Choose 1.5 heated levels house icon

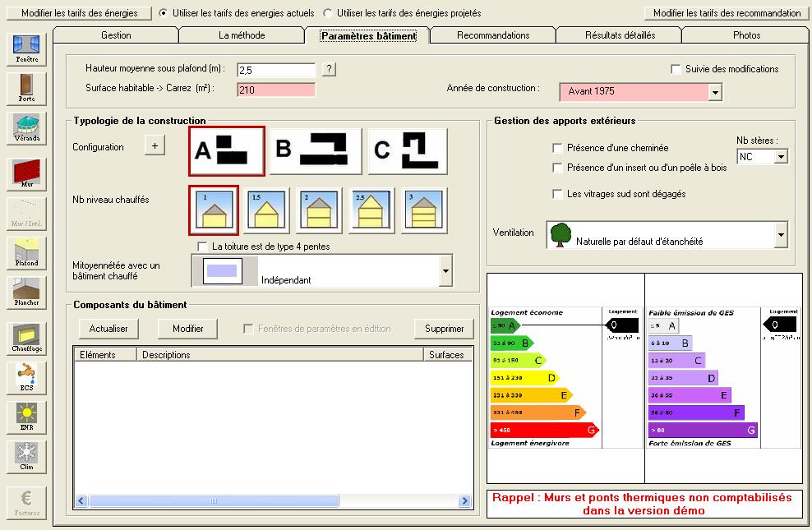(x=266, y=210)
